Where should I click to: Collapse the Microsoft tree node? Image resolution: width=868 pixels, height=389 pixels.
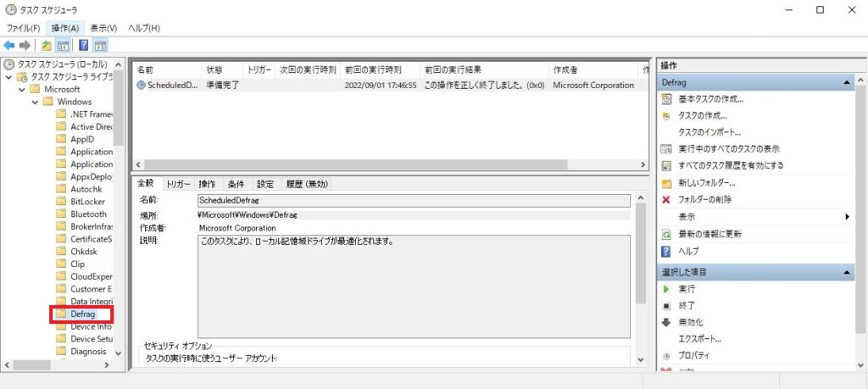point(22,89)
